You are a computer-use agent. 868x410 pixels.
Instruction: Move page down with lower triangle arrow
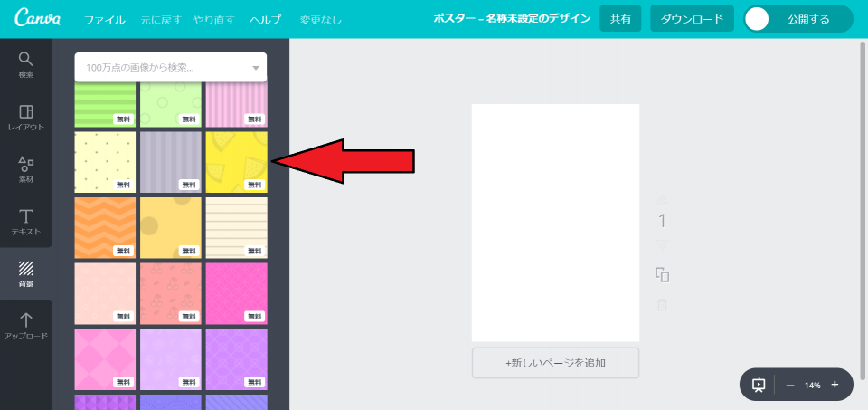(662, 244)
